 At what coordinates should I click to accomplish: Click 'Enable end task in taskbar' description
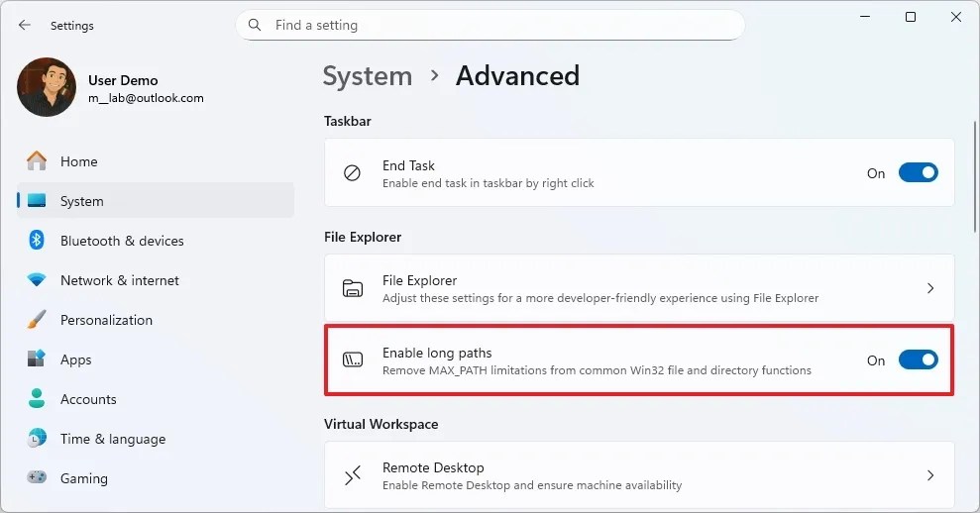pos(489,183)
